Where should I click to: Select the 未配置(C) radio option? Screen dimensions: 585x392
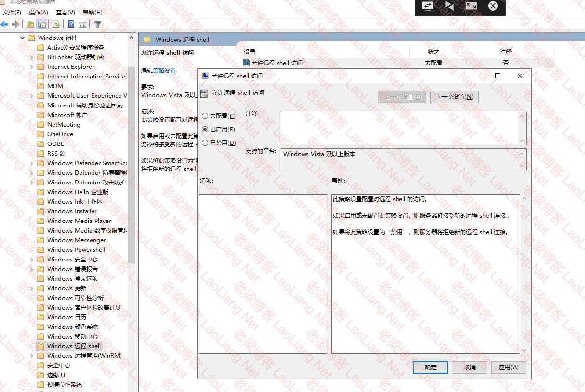click(x=205, y=116)
